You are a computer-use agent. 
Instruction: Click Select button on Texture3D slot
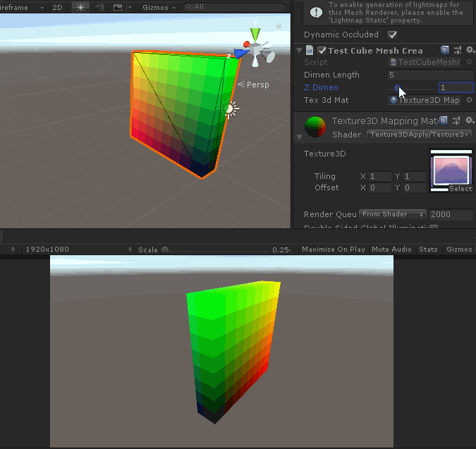460,188
